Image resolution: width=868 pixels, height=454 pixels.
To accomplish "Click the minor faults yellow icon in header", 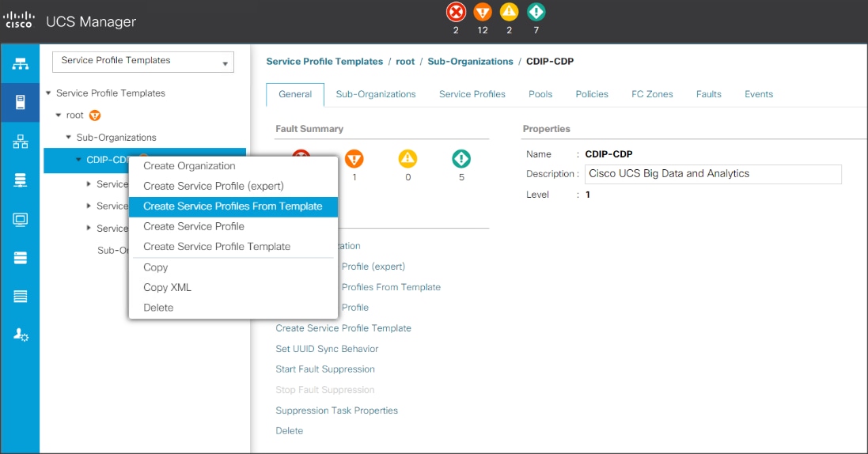I will (510, 12).
